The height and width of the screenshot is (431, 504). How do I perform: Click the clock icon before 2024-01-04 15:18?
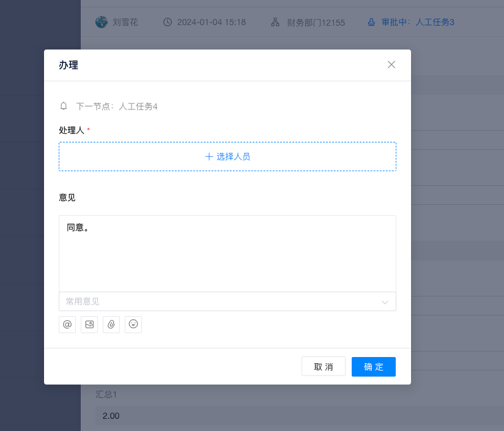tap(168, 22)
